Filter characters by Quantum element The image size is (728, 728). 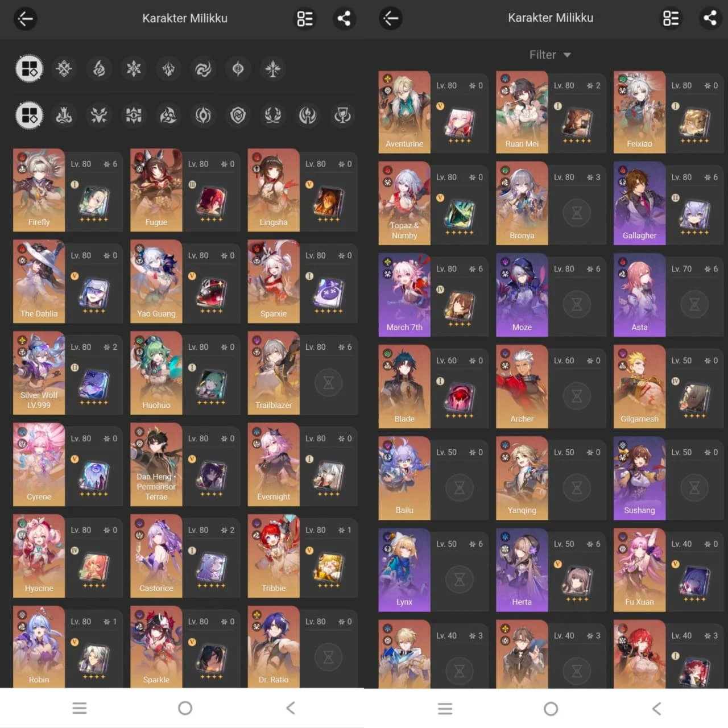pyautogui.click(x=238, y=69)
